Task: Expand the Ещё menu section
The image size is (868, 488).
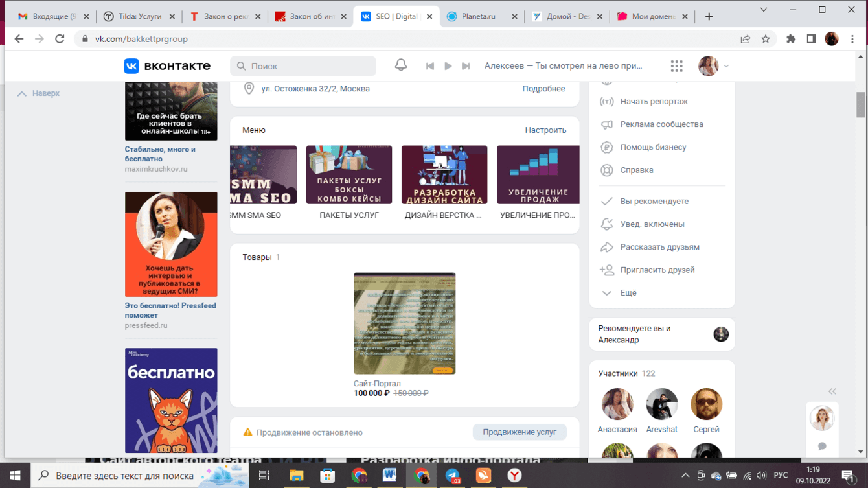Action: pyautogui.click(x=628, y=293)
